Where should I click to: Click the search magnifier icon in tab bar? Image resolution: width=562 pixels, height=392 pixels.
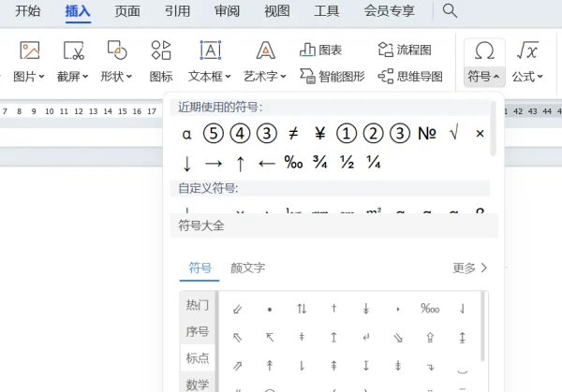coord(450,10)
